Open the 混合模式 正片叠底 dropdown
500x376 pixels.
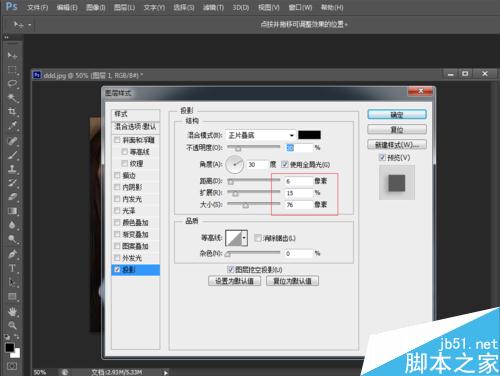260,135
